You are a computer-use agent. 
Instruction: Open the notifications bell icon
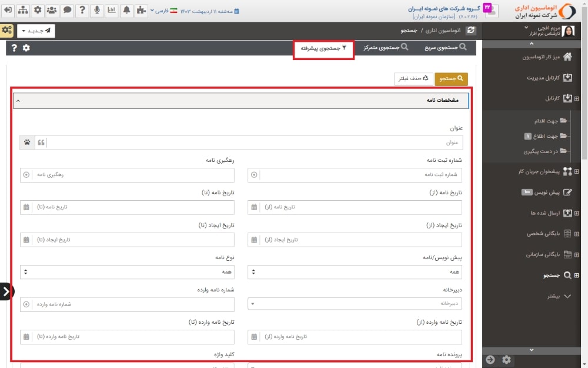click(126, 10)
